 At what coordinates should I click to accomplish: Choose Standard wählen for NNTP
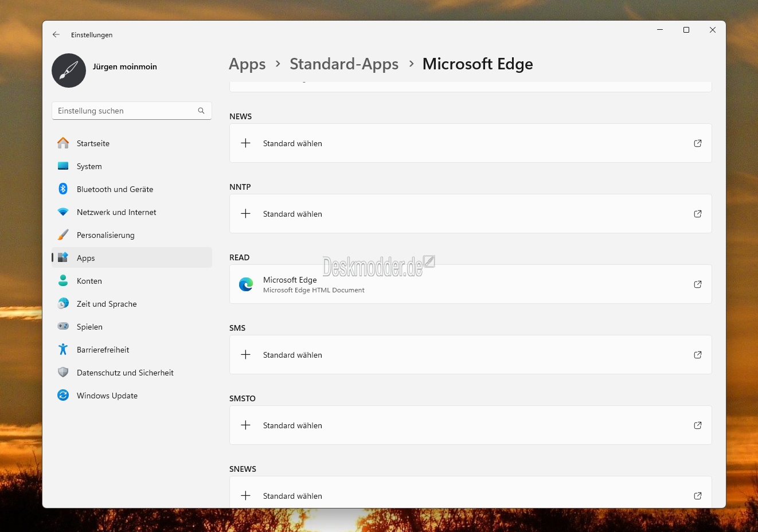tap(471, 214)
